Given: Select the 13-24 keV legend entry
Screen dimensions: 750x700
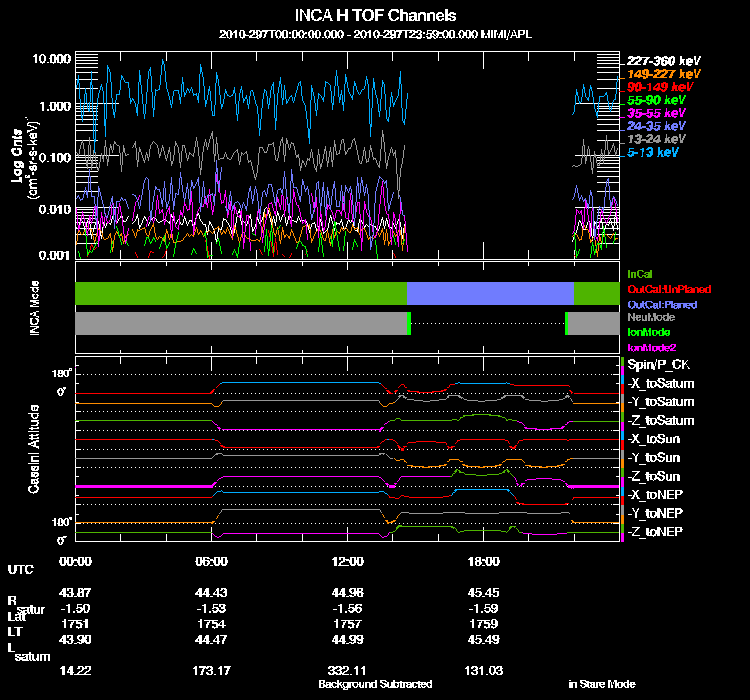Looking at the screenshot, I should (x=656, y=139).
